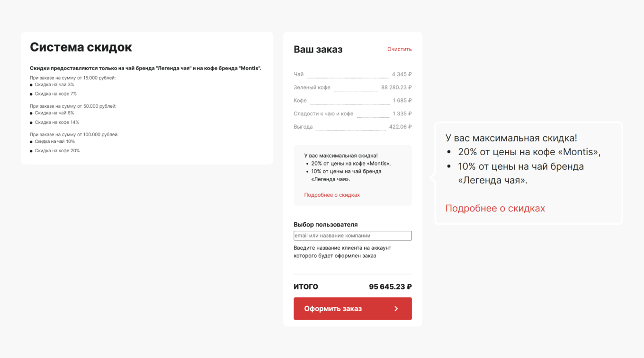Focus the email or company name field
The height and width of the screenshot is (358, 644).
pyautogui.click(x=352, y=236)
